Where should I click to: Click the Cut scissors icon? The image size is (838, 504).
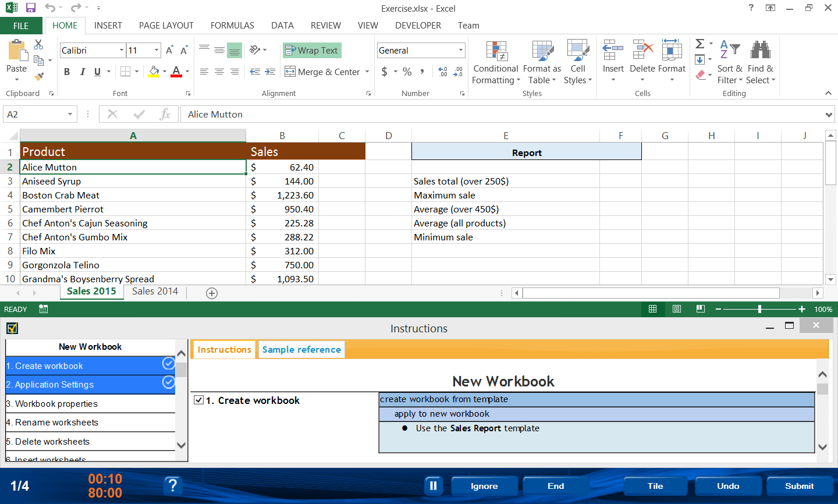click(38, 45)
